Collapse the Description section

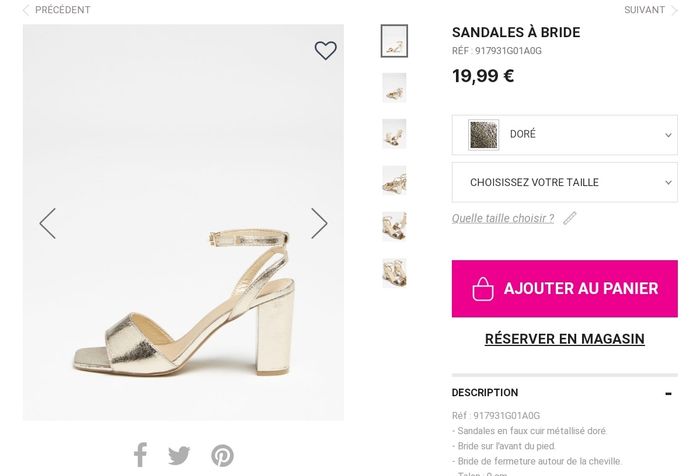(x=668, y=393)
